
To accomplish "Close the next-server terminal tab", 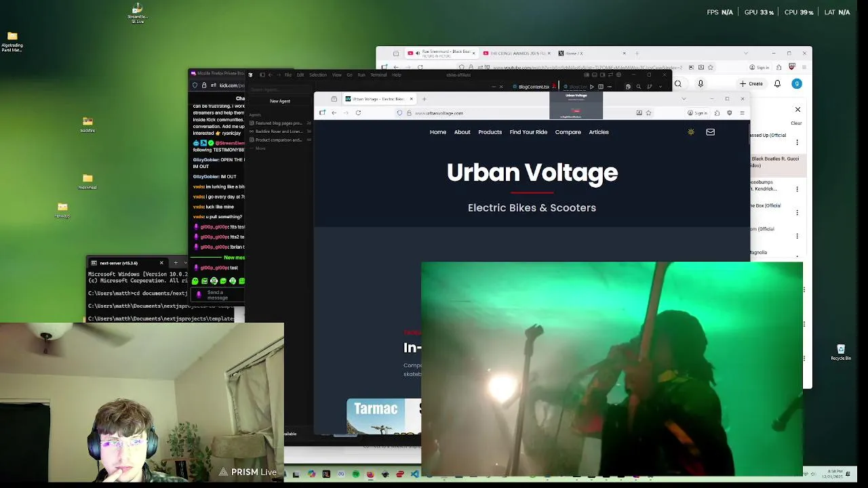I will pos(161,263).
